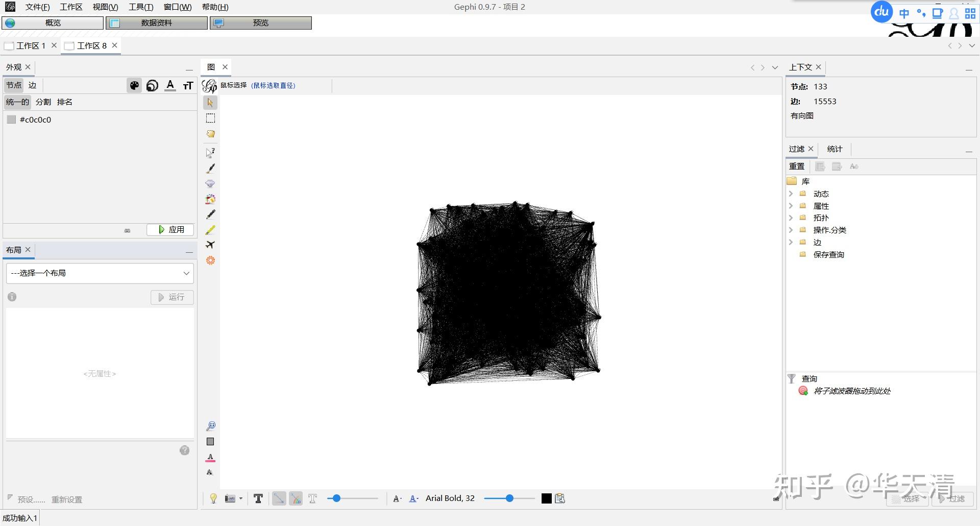Choose the diamond sizer tool
This screenshot has height=526, width=980.
tap(210, 184)
